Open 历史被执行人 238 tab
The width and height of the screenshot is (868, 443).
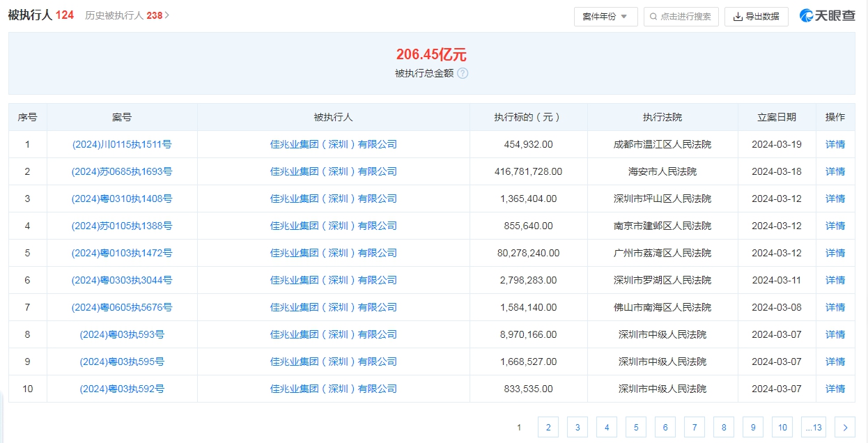coord(127,15)
